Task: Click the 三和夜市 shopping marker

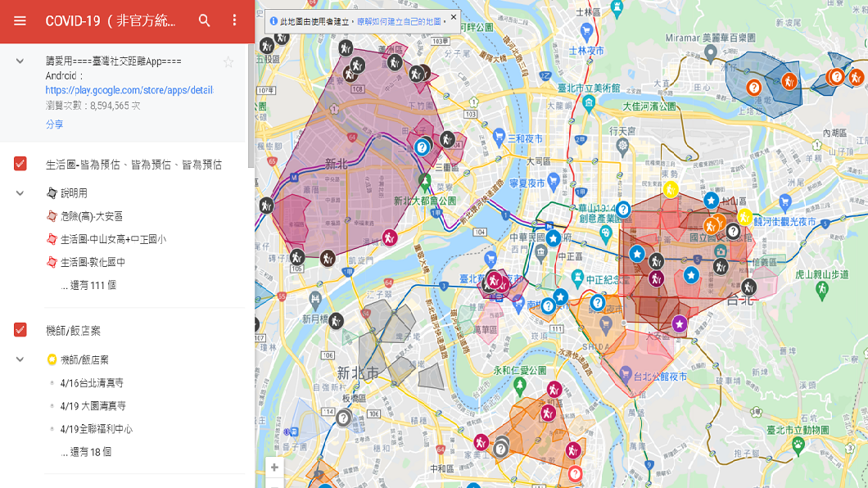Action: coord(499,136)
